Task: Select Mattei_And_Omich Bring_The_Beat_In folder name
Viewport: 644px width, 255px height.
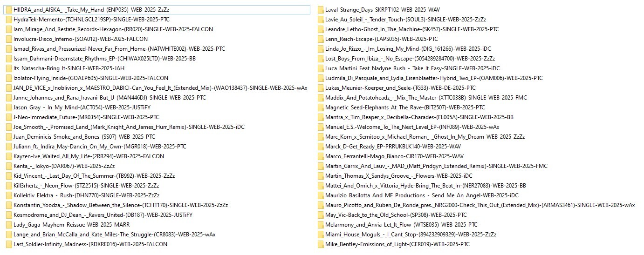Action: point(426,186)
